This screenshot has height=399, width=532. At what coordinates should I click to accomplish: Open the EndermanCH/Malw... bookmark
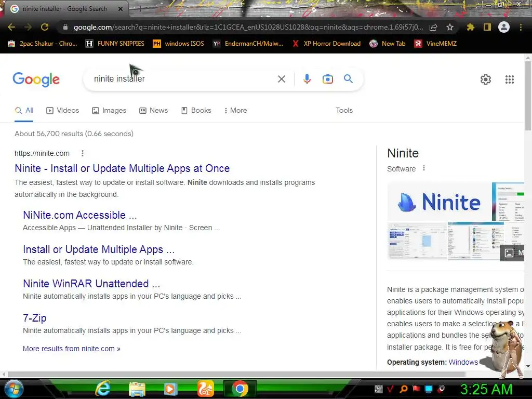248,44
